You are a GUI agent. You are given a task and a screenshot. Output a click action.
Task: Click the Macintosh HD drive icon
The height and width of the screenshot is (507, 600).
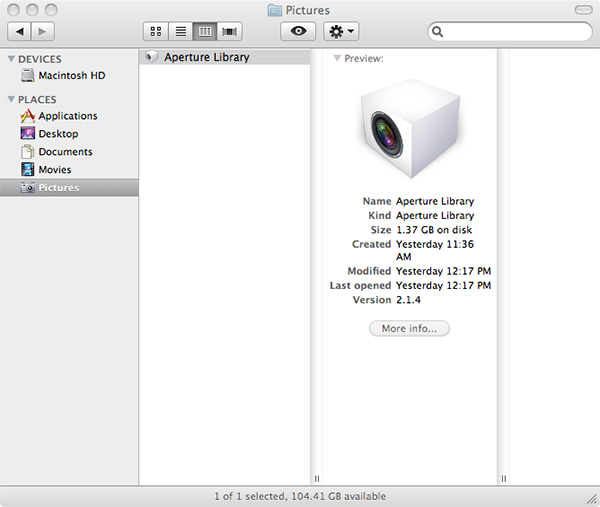(28, 75)
